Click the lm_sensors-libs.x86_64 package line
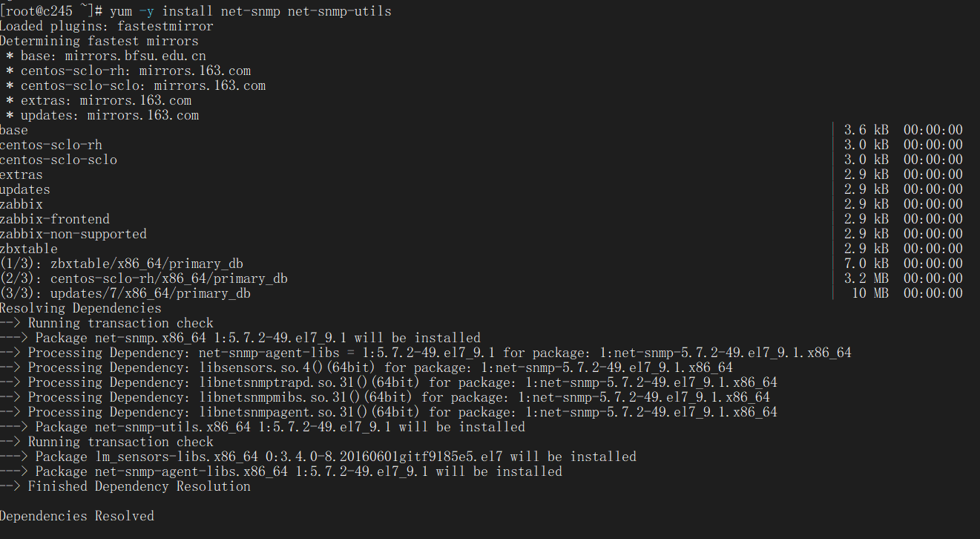This screenshot has height=539, width=980. [x=318, y=457]
